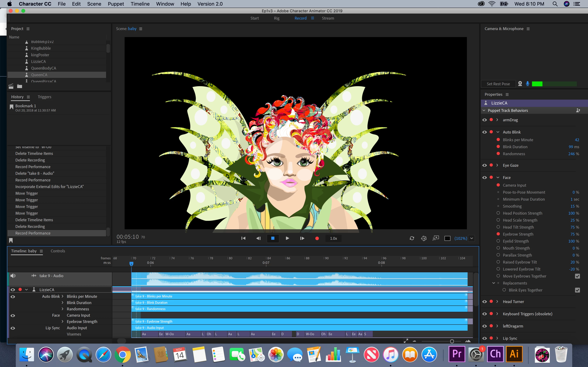Click the red Record button in transport
Image resolution: width=588 pixels, height=367 pixels.
(x=317, y=238)
